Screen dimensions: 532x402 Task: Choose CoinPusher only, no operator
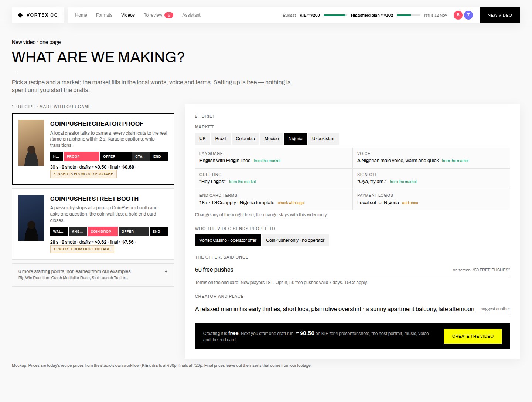(295, 240)
